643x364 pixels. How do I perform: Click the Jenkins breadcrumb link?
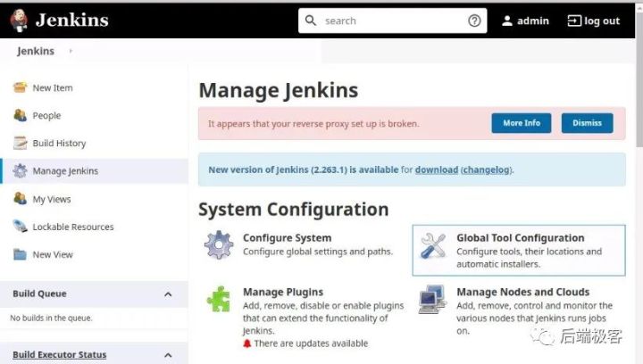click(36, 51)
